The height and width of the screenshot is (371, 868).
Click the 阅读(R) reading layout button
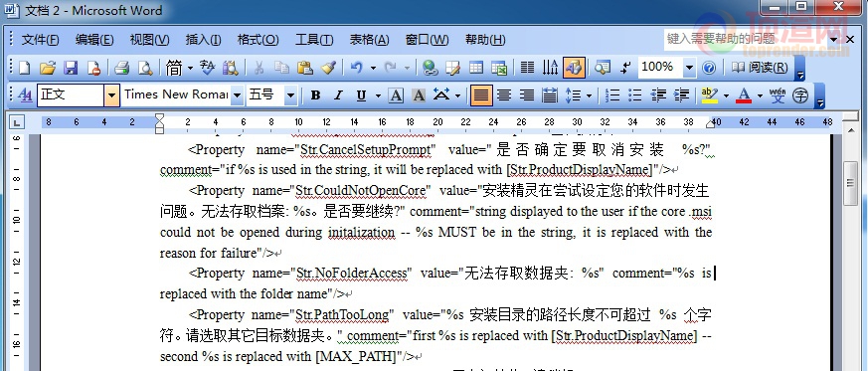(760, 68)
